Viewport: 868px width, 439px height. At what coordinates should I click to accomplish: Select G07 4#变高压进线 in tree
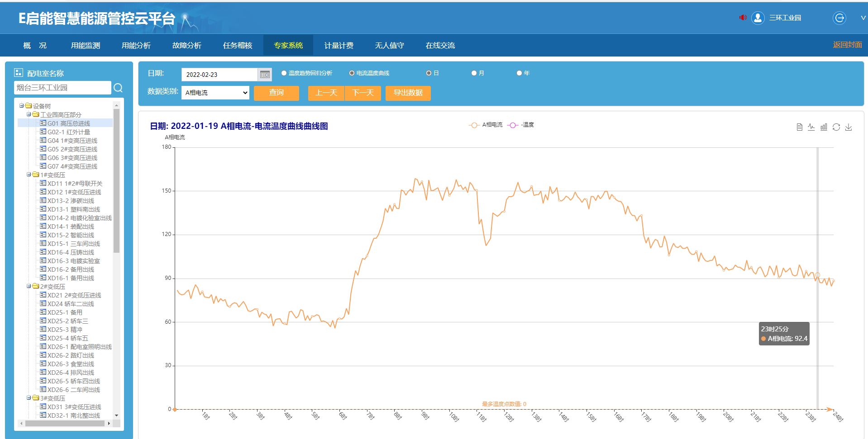(72, 166)
